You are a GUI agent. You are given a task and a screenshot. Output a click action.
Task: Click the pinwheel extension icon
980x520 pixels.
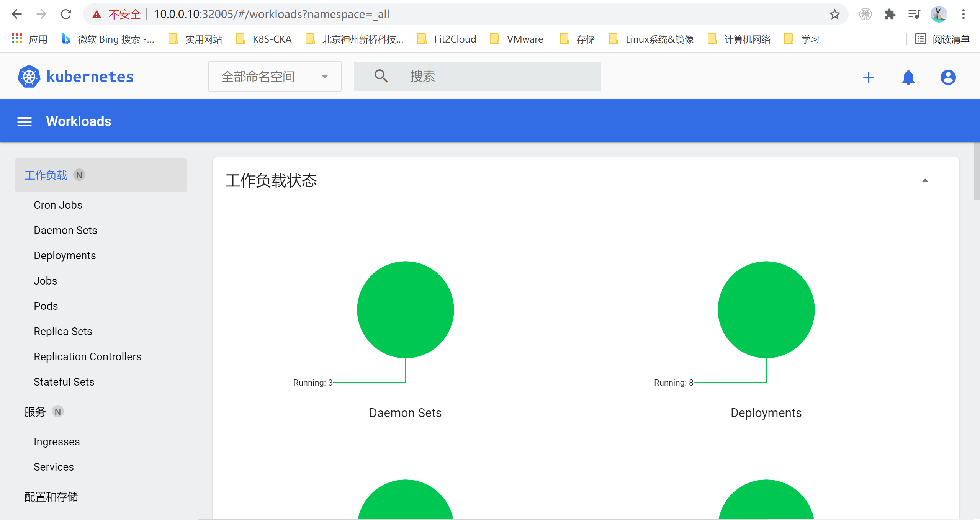click(x=865, y=15)
